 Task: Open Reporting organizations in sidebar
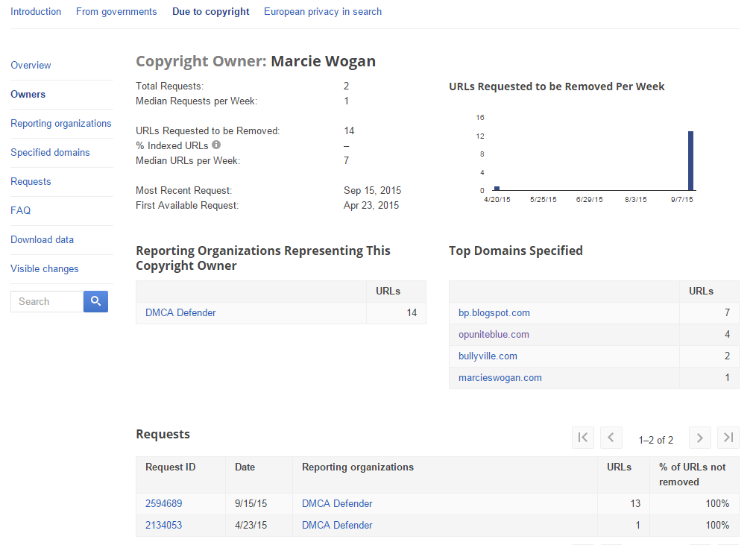tap(61, 124)
